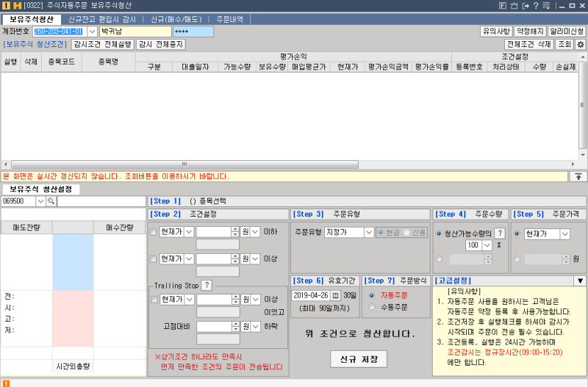This screenshot has width=588, height=387.
Task: Open the 주문유형 지정가 dropdown
Action: 369,233
